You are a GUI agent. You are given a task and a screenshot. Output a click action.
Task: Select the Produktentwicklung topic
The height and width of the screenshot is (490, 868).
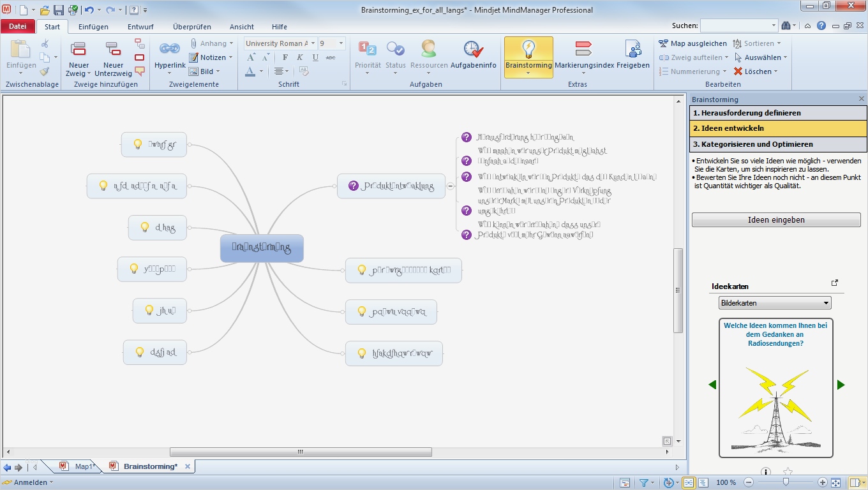[x=391, y=186]
